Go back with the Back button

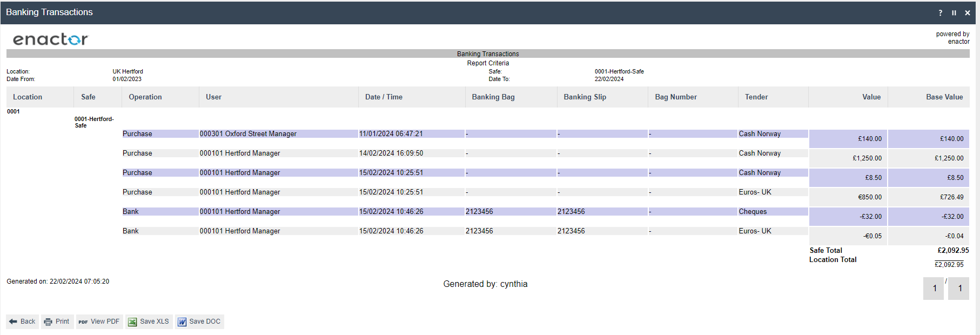point(22,321)
